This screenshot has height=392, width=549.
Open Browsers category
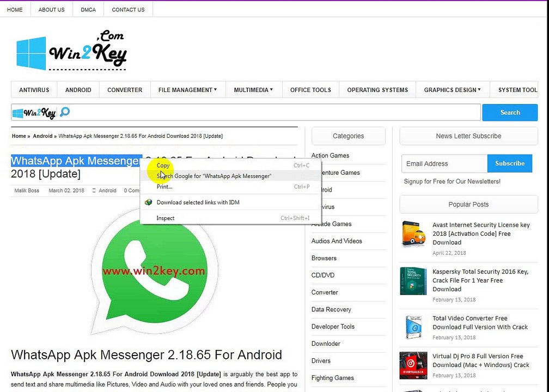tap(324, 258)
